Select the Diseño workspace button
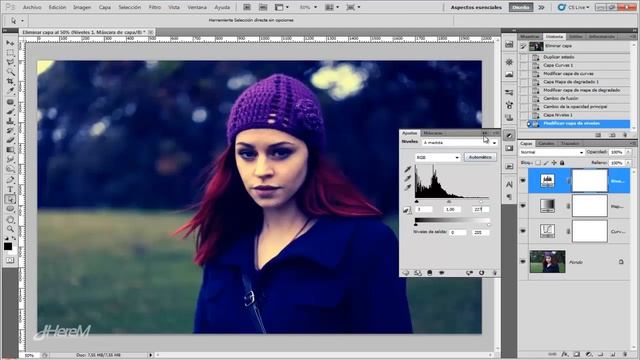The height and width of the screenshot is (360, 640). [x=521, y=7]
